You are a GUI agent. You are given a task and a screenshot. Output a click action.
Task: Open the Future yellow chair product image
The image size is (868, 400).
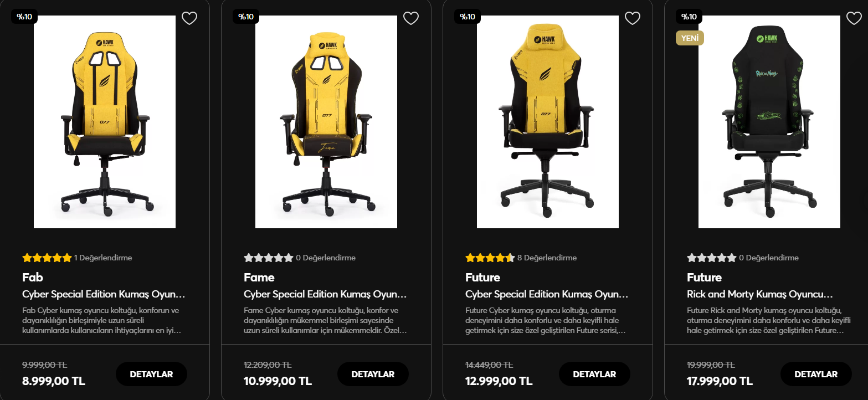[548, 122]
